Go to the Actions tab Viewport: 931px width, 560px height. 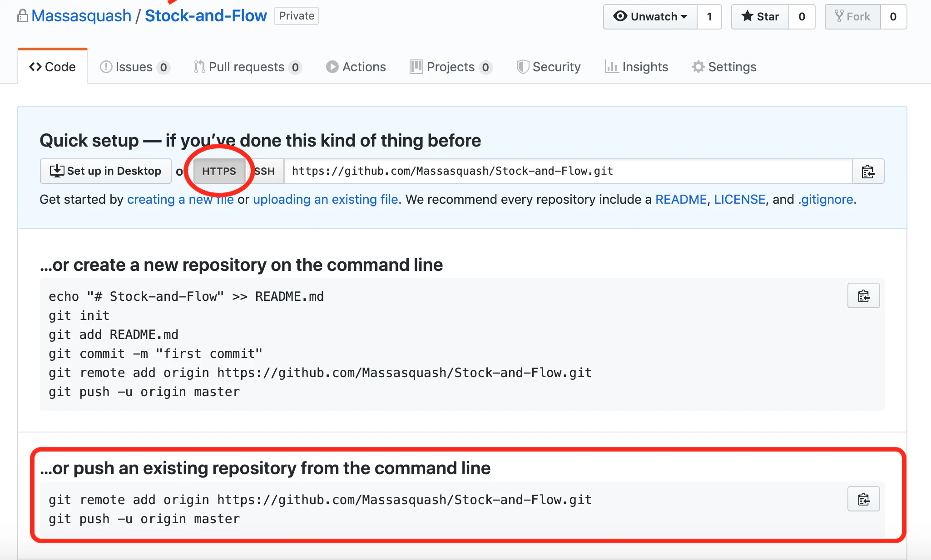(x=356, y=67)
